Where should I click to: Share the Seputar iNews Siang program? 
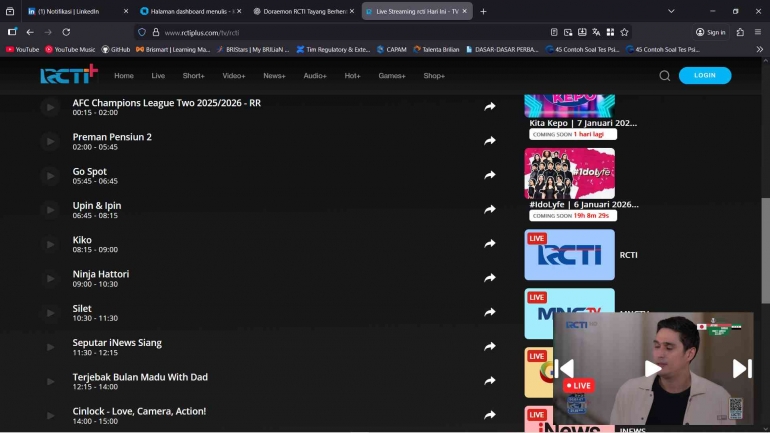tap(490, 347)
